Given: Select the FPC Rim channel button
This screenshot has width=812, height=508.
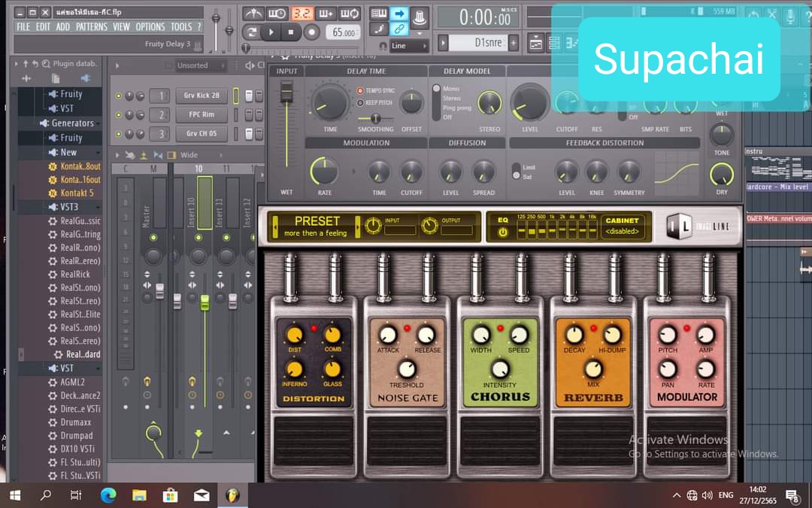Looking at the screenshot, I should tap(201, 115).
